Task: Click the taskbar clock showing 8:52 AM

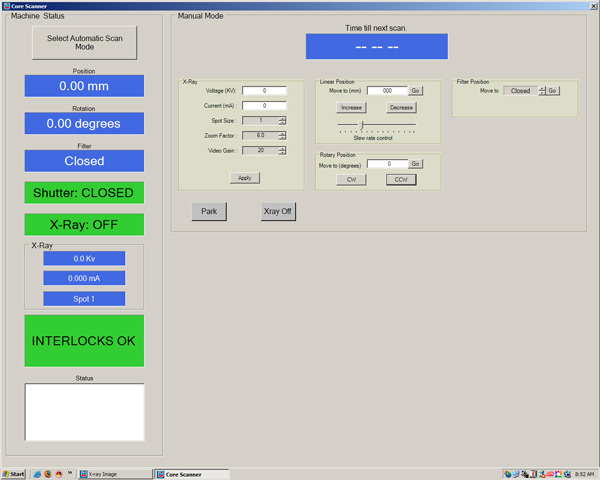Action: coord(584,474)
